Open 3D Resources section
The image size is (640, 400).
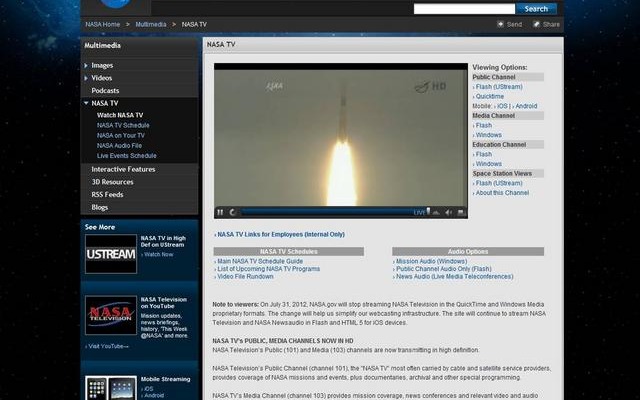click(x=112, y=182)
